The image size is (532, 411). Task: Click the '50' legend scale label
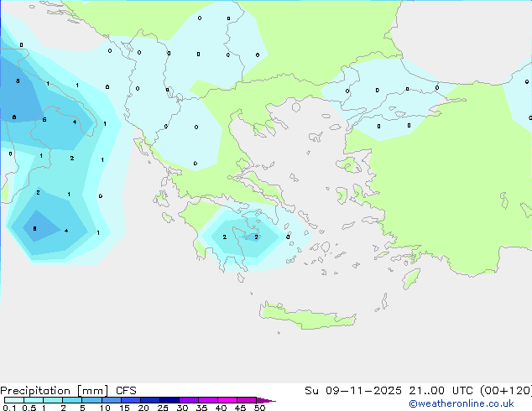click(259, 408)
